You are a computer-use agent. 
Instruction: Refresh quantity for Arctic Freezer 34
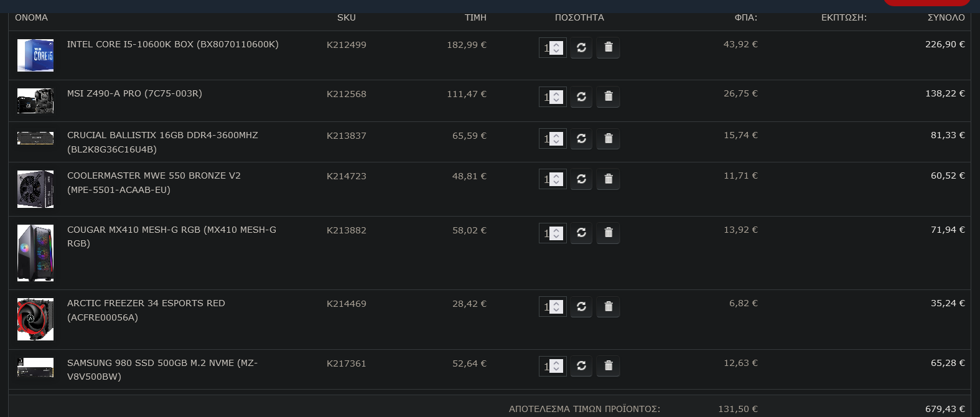coord(581,306)
